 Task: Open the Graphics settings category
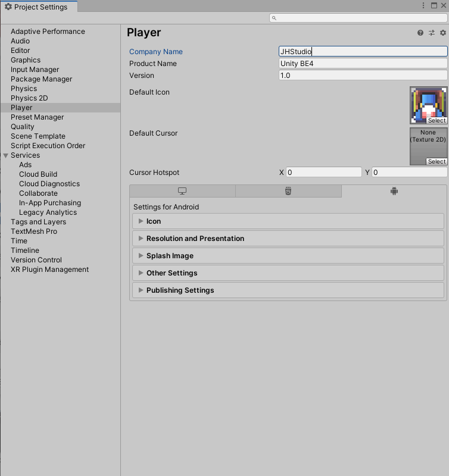point(26,60)
